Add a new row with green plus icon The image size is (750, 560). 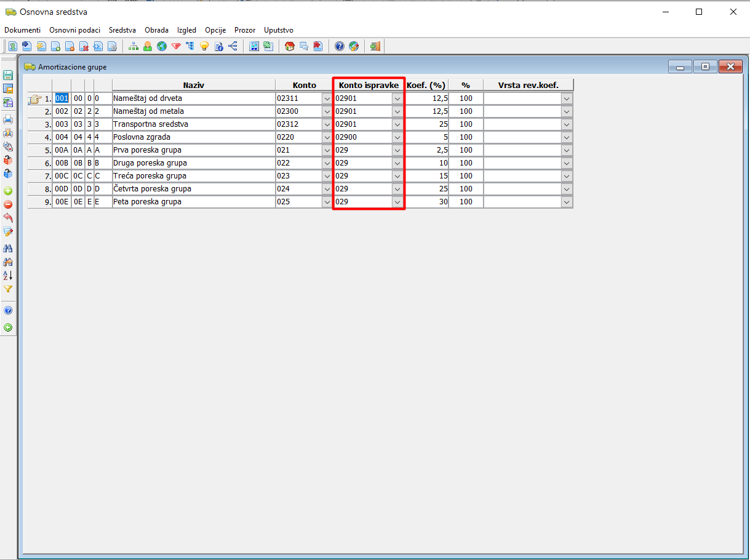[8, 191]
